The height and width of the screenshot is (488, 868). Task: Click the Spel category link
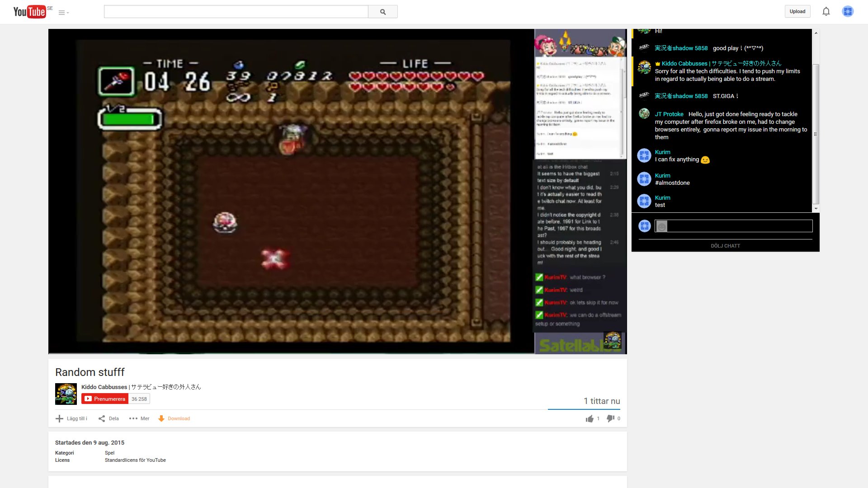pos(109,453)
